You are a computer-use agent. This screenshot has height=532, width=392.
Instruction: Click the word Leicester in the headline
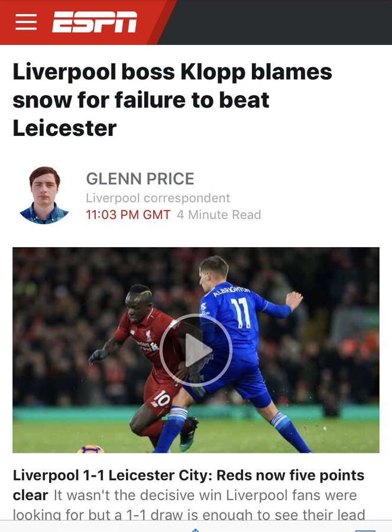[64, 128]
